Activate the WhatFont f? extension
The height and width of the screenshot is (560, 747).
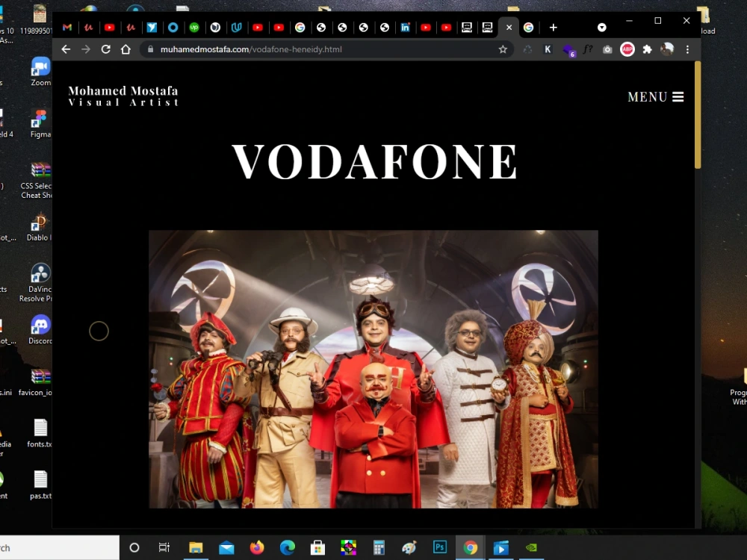(588, 49)
